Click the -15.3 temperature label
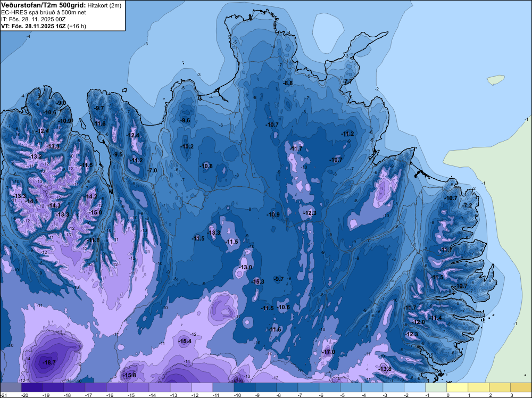532x398 pixels. (x=257, y=281)
